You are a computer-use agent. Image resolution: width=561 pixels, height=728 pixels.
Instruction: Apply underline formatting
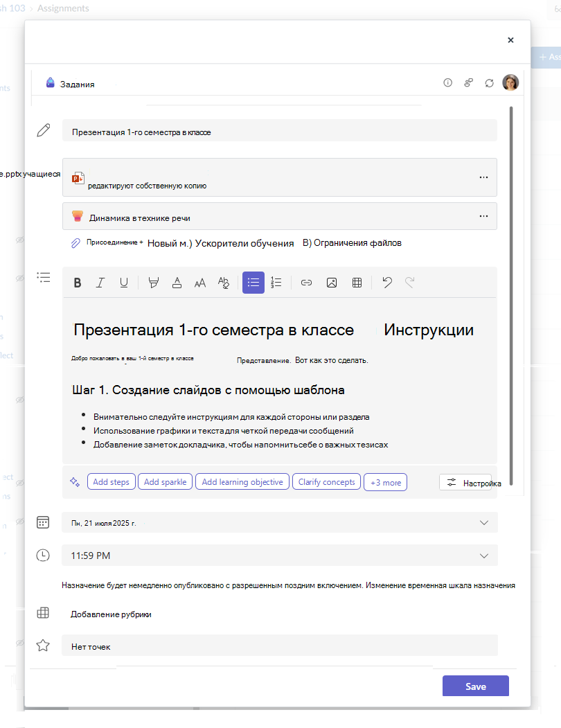(x=123, y=283)
